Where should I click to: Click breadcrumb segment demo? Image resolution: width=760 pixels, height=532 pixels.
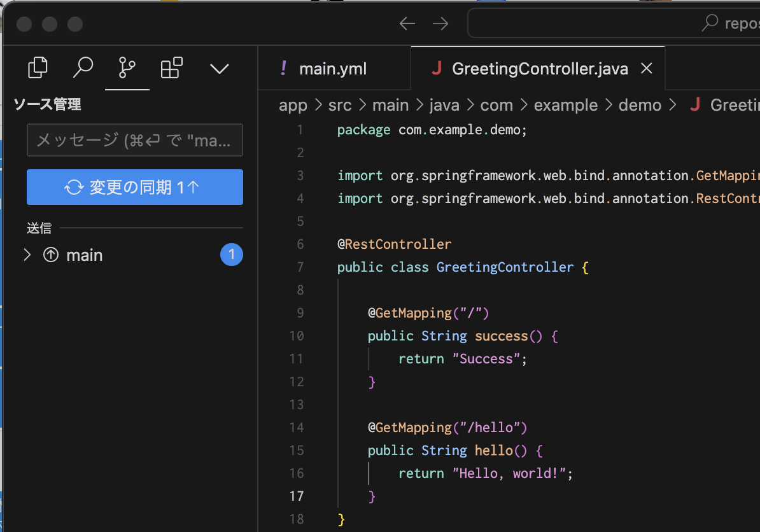[640, 105]
